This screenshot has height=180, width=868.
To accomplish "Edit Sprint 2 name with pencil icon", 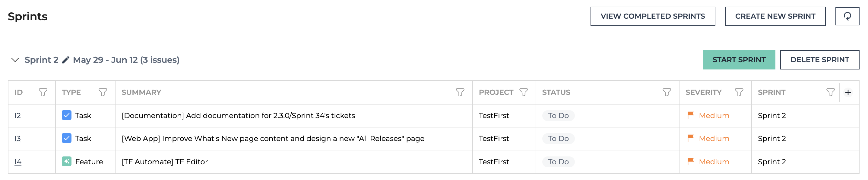I will 66,60.
